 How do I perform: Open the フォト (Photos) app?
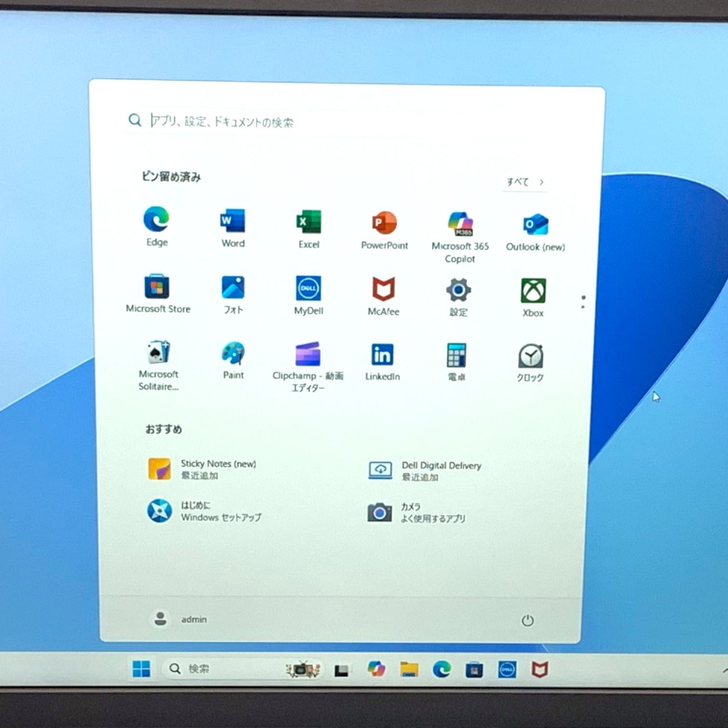pos(233,294)
